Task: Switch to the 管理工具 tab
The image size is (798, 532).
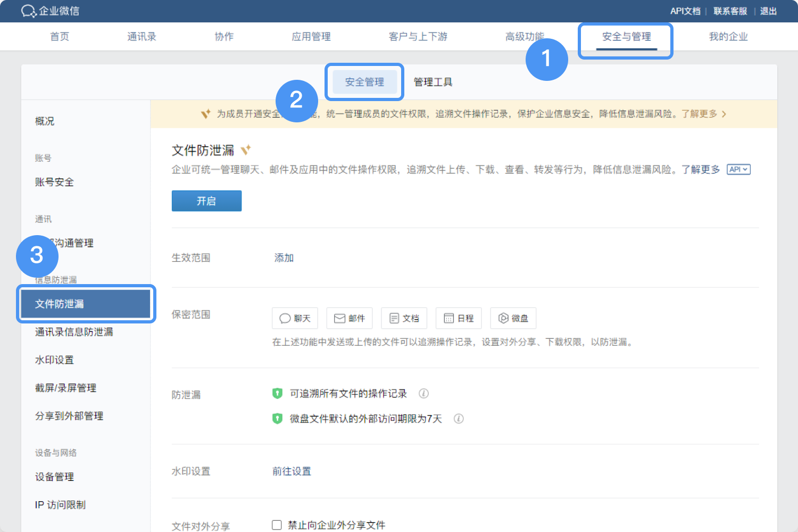Action: (433, 82)
